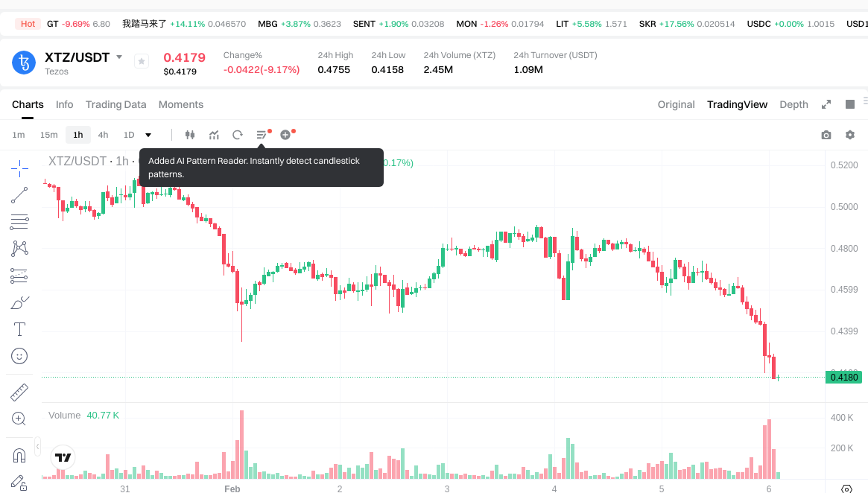The width and height of the screenshot is (868, 493).
Task: Select the 4h timeframe button
Action: pos(103,135)
